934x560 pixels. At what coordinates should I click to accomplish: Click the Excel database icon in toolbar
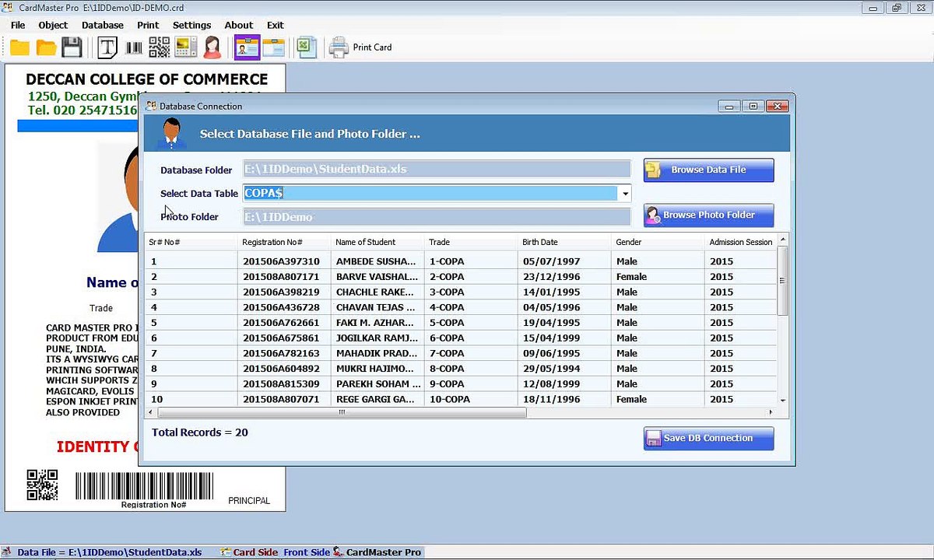coord(306,47)
